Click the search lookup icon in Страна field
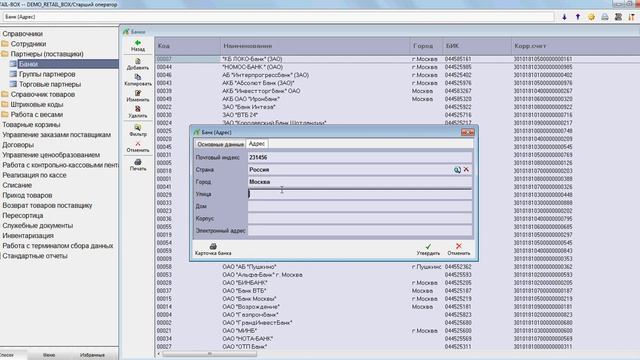 (457, 169)
